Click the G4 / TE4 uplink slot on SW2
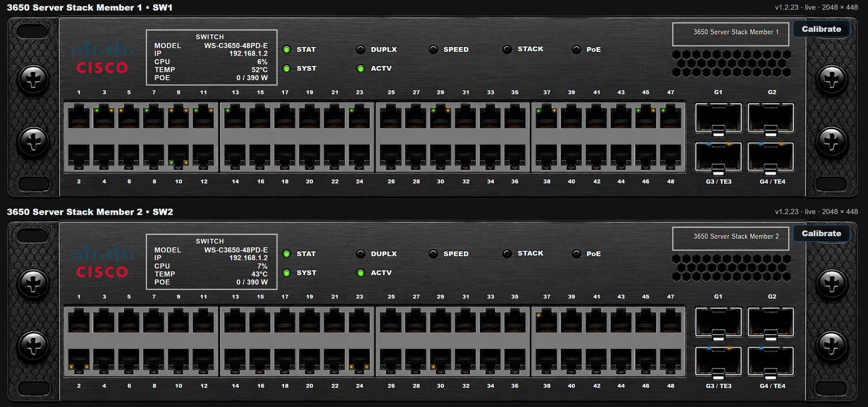 click(771, 362)
